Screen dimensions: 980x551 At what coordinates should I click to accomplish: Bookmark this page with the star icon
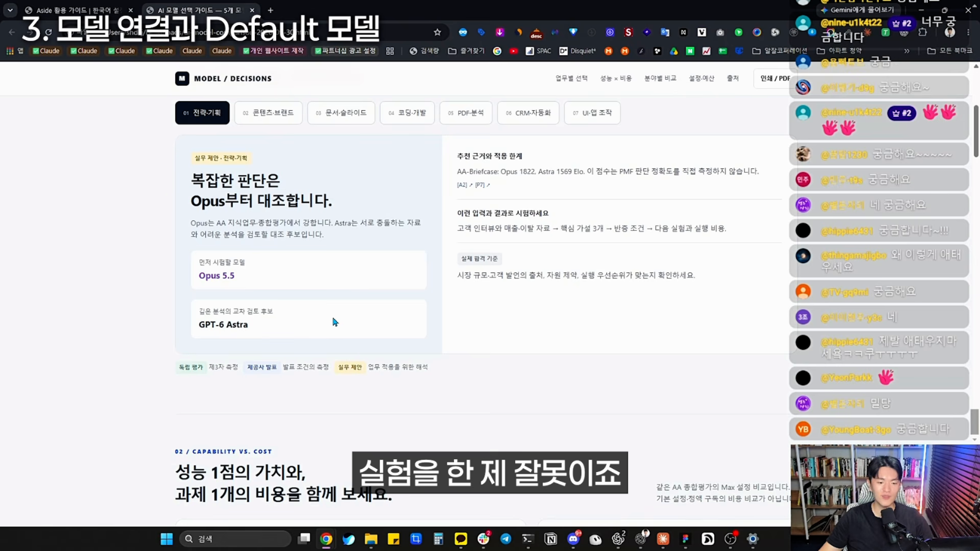point(437,32)
